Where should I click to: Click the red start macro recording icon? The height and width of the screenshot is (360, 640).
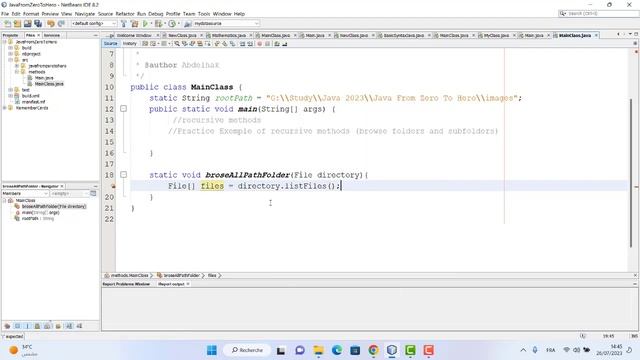coord(259,44)
